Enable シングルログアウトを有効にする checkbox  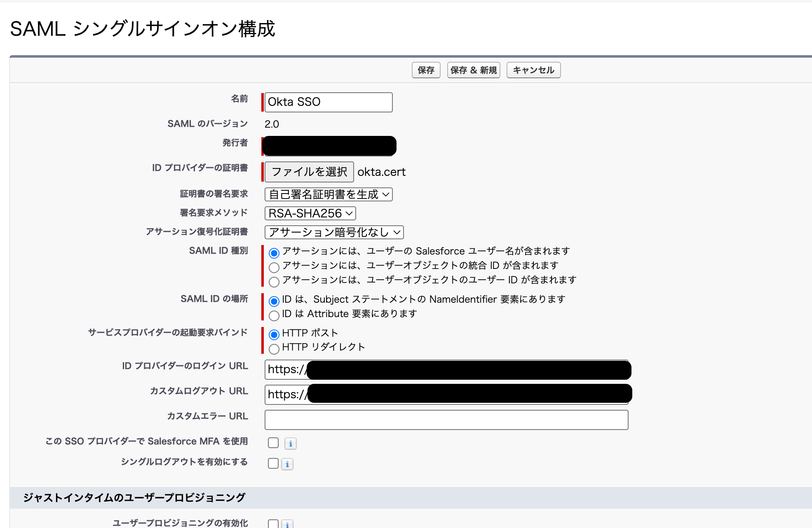coord(272,463)
